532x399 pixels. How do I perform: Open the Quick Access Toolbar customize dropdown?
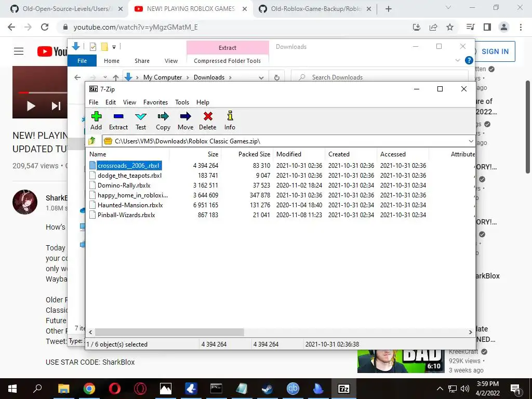[x=114, y=47]
